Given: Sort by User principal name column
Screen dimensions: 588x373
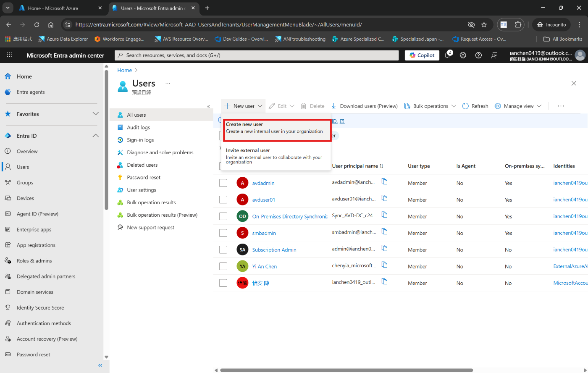Looking at the screenshot, I should [x=357, y=166].
